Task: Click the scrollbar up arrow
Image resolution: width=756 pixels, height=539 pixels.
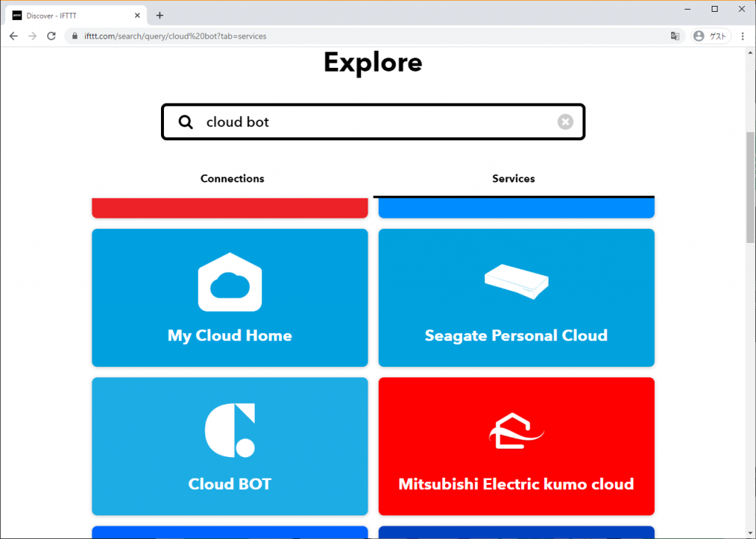Action: click(751, 52)
